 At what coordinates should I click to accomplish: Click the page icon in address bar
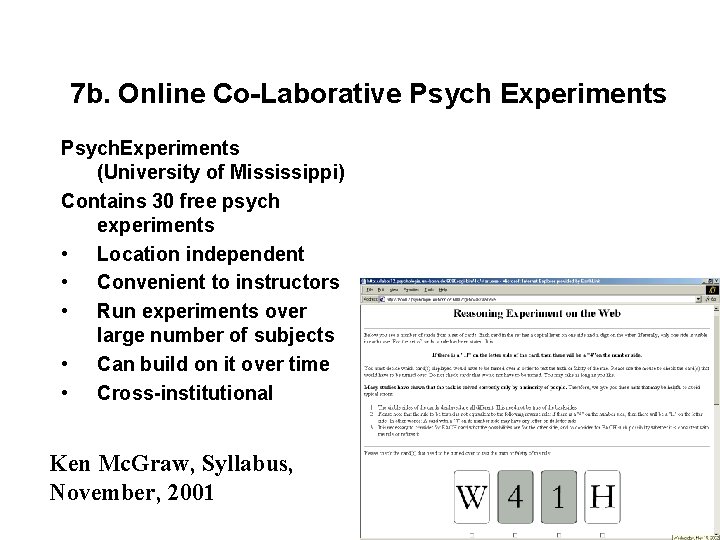(382, 299)
